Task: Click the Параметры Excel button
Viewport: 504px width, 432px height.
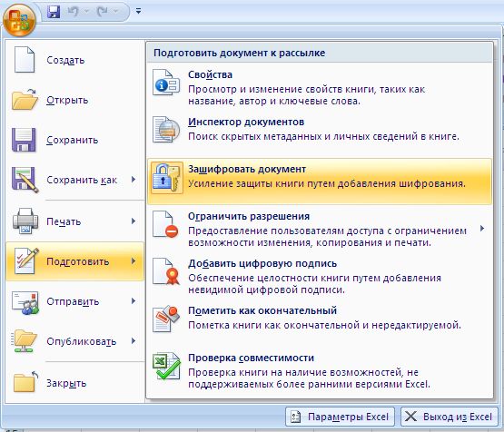Action: pyautogui.click(x=340, y=417)
